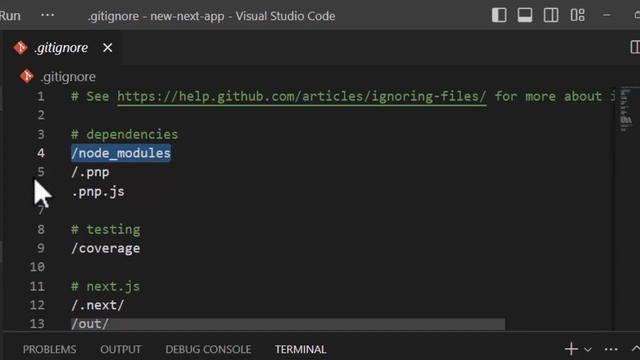
Task: Click the git icon in the breadcrumb
Action: coord(27,76)
